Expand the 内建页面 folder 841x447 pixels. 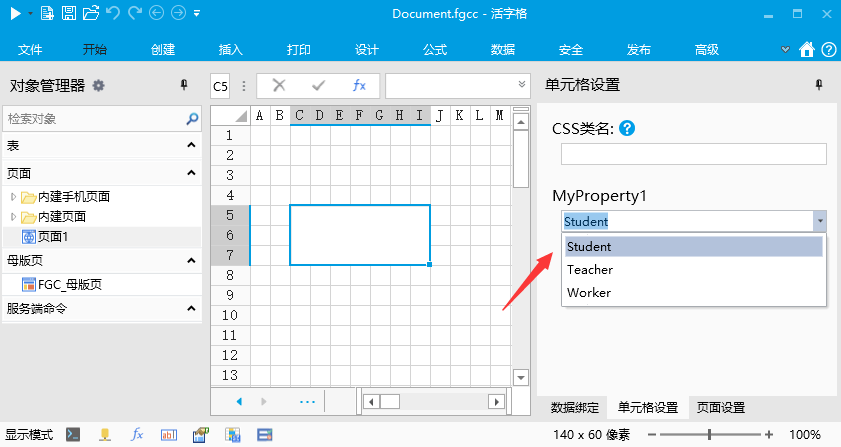[13, 217]
